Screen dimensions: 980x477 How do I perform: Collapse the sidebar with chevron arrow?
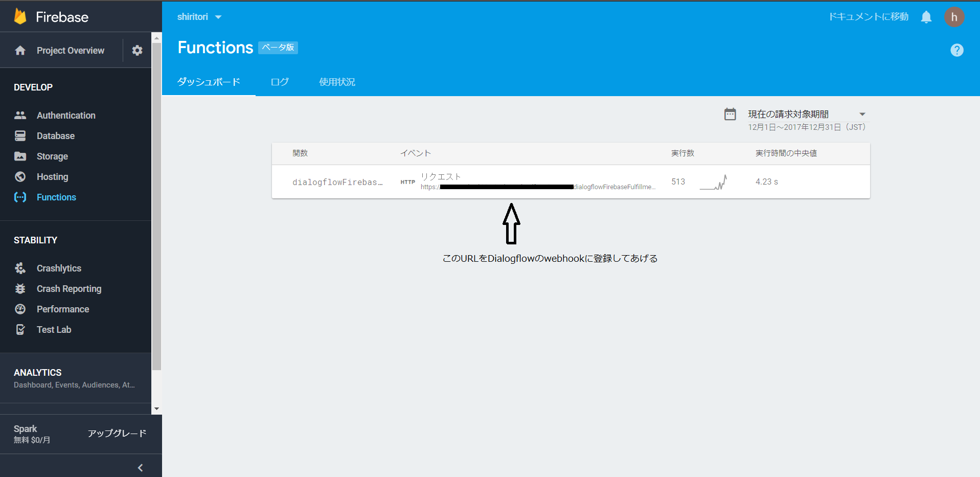point(140,468)
